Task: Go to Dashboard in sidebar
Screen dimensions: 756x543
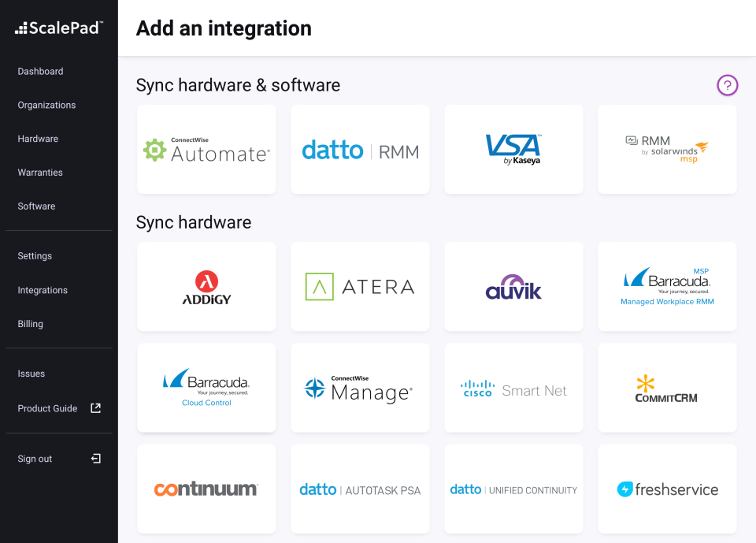Action: [40, 72]
